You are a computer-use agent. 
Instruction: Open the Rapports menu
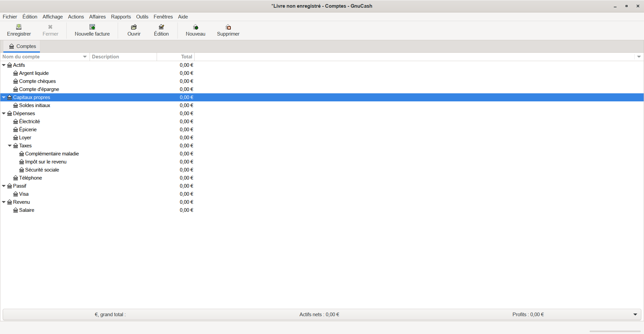pos(121,17)
